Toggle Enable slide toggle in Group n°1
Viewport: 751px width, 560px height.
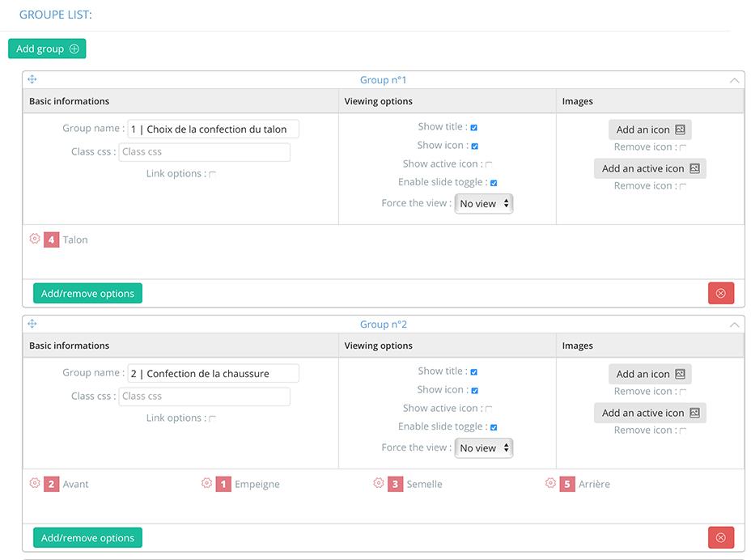(494, 183)
